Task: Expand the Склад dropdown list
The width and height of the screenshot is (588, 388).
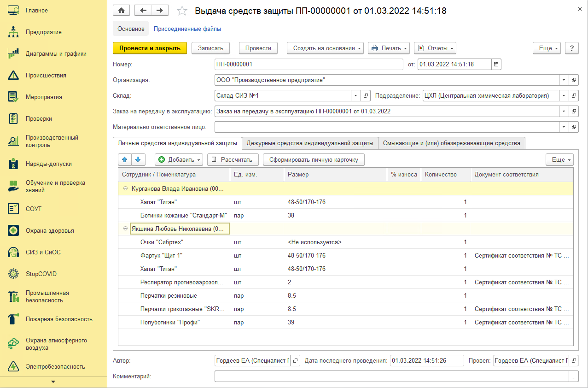Action: pyautogui.click(x=355, y=96)
